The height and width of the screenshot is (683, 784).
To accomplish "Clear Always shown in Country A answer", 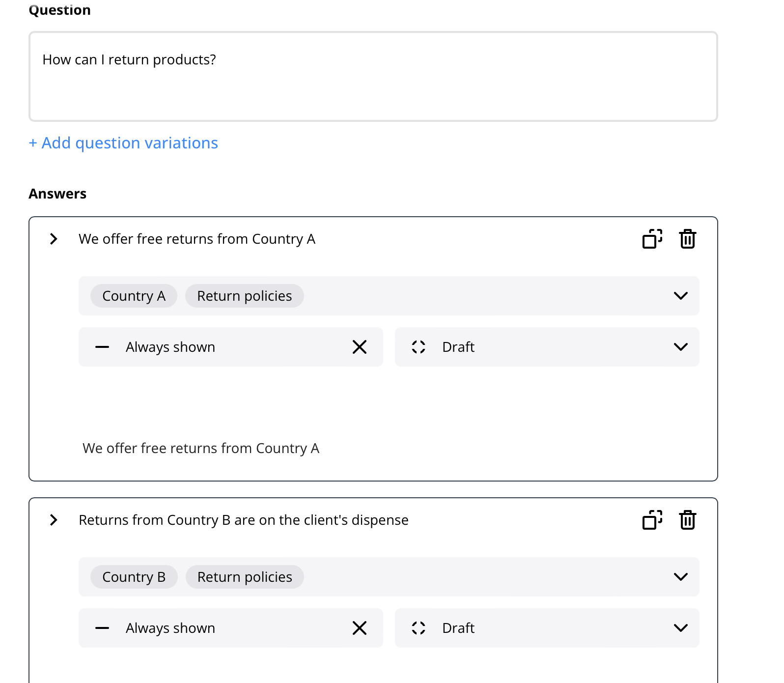I will (360, 347).
